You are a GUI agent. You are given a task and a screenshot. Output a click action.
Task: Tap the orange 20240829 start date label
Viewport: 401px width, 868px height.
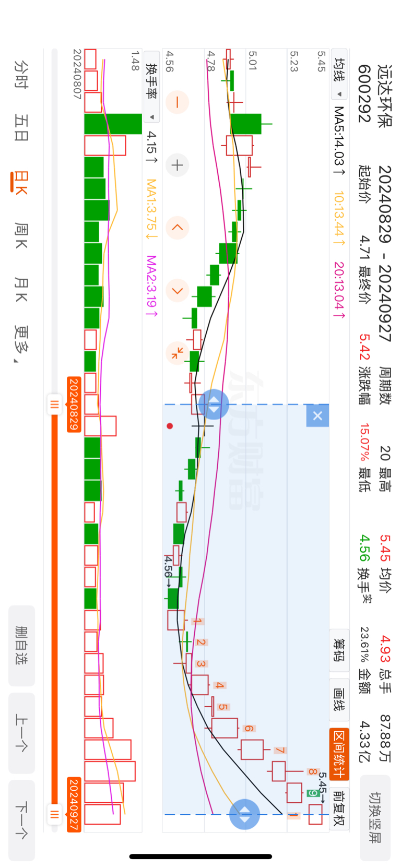(74, 405)
